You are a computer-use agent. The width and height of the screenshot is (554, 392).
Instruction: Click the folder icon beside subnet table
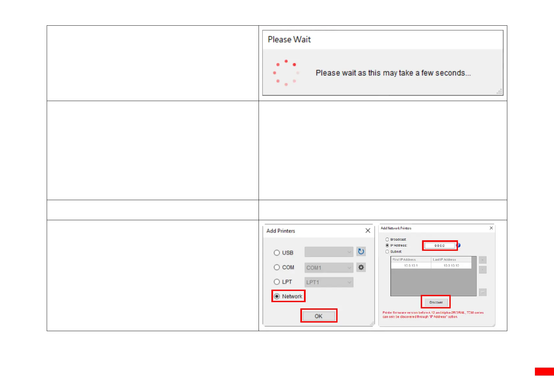point(483,292)
